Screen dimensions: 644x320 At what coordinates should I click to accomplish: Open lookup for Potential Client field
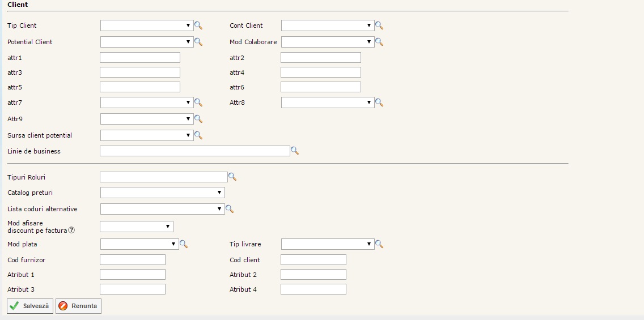tap(198, 42)
